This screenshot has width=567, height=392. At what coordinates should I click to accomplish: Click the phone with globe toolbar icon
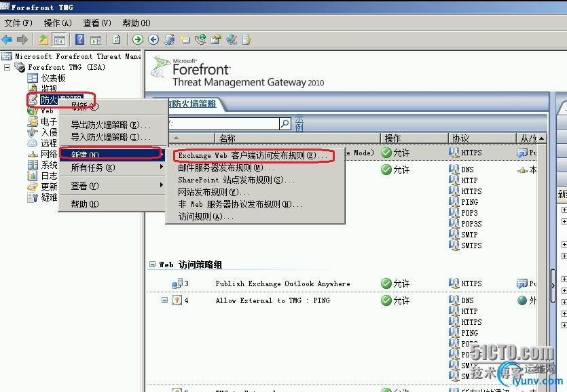click(x=200, y=39)
